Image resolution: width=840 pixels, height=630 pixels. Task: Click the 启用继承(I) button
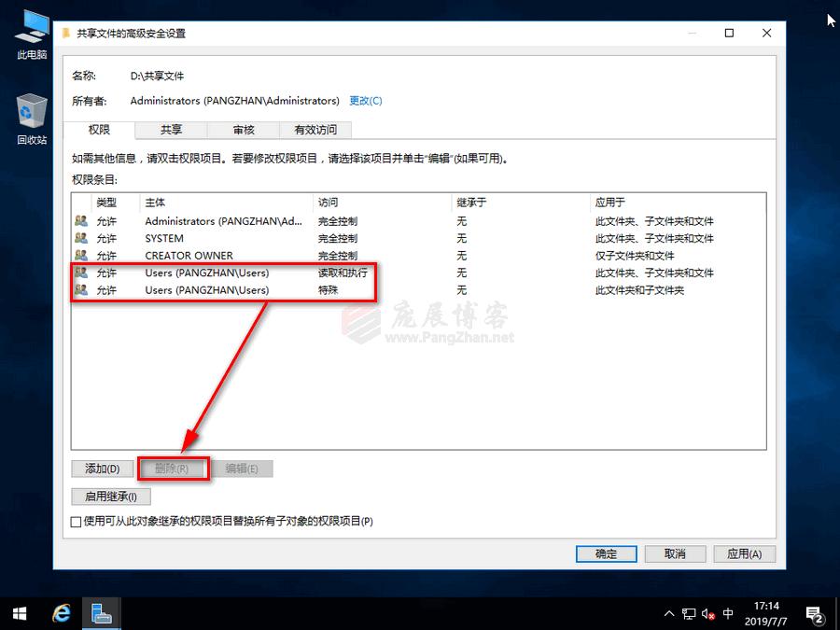pyautogui.click(x=110, y=497)
